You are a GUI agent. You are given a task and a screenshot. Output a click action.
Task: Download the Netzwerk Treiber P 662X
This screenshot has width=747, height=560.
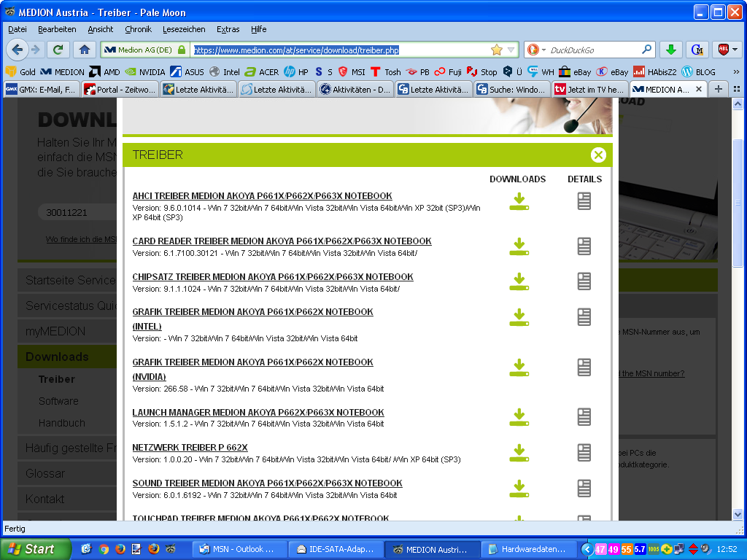tap(519, 453)
